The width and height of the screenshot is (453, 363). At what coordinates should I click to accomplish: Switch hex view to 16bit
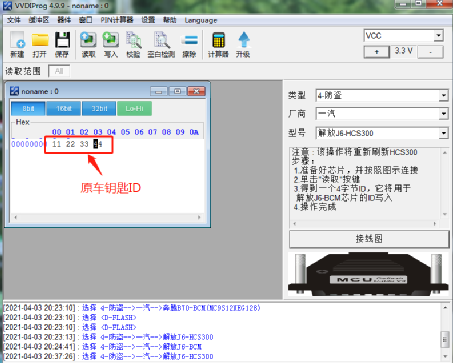point(64,109)
